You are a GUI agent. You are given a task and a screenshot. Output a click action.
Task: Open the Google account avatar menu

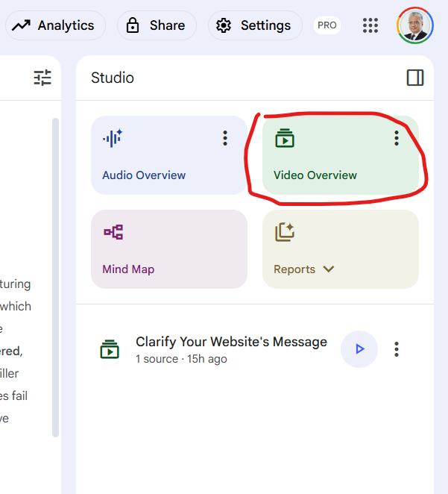[415, 25]
